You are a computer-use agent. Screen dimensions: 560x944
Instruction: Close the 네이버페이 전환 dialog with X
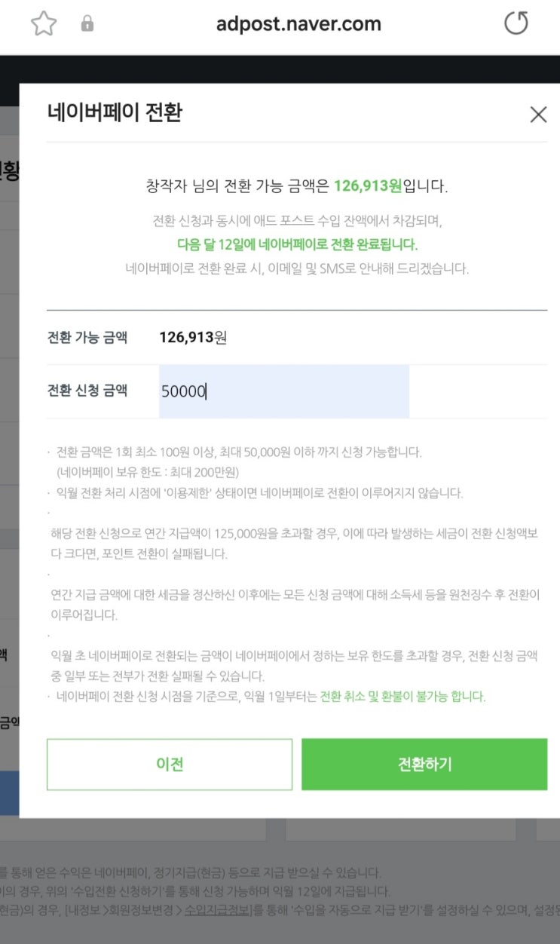coord(538,115)
